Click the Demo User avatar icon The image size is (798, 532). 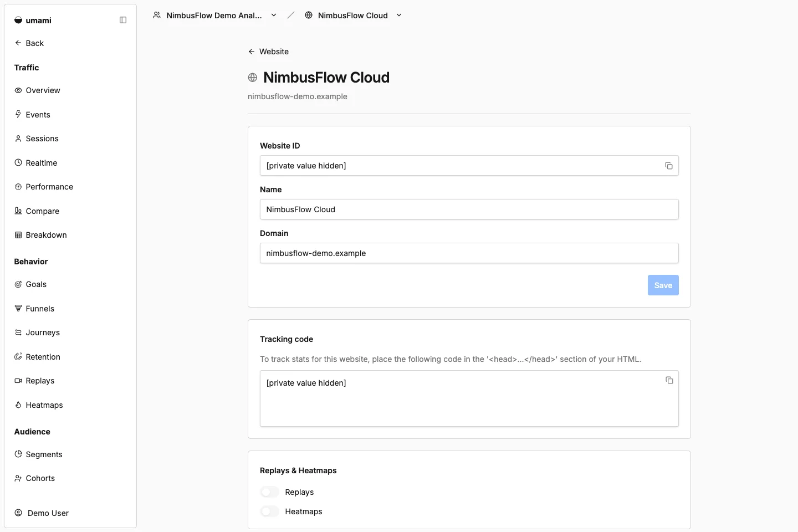coord(18,513)
